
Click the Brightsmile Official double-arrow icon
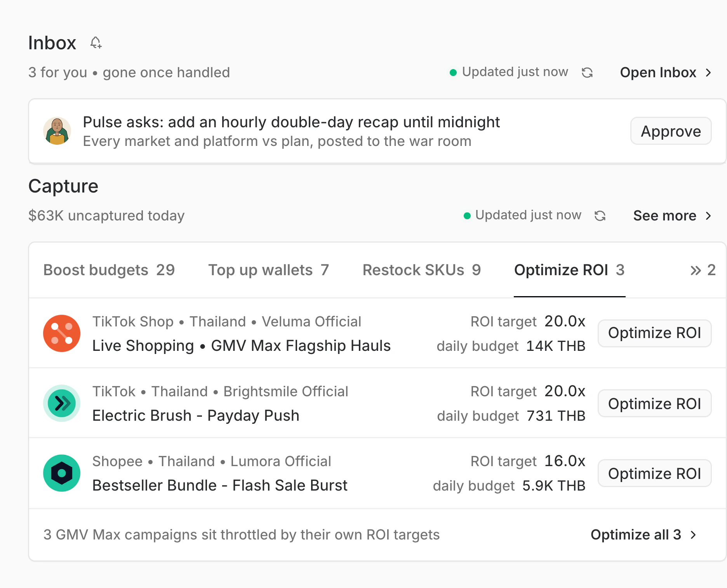(62, 403)
